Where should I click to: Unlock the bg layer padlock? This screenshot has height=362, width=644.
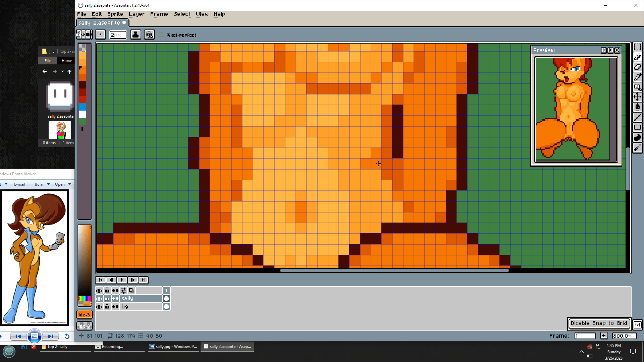(107, 307)
